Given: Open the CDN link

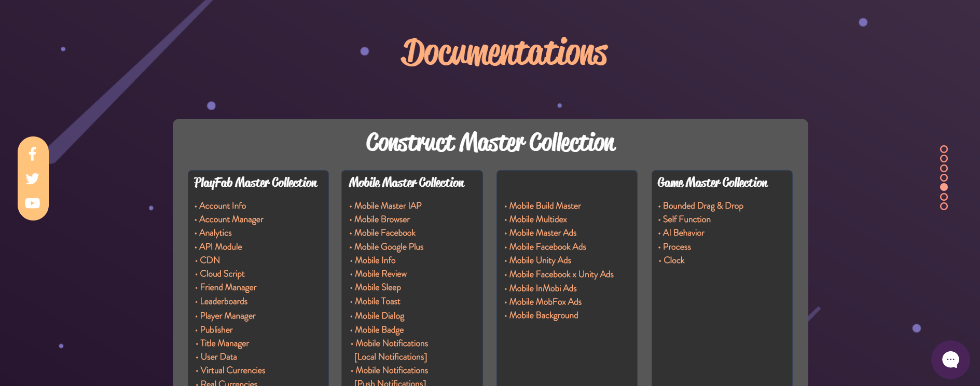Looking at the screenshot, I should [210, 260].
